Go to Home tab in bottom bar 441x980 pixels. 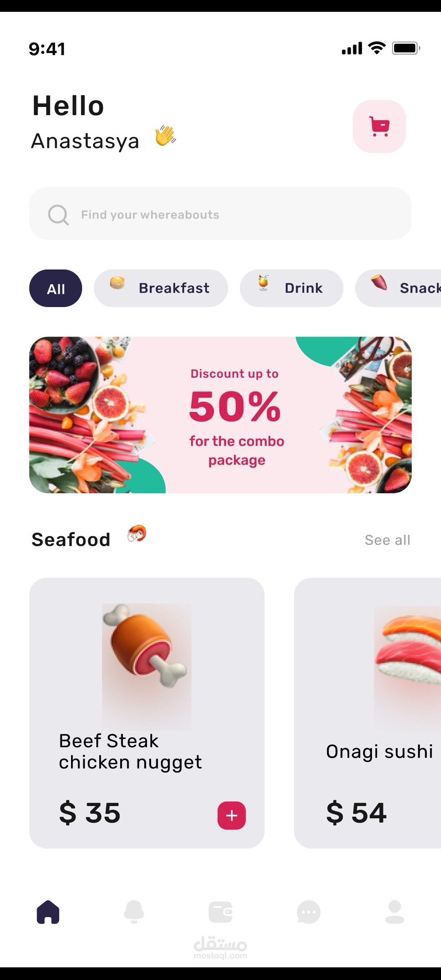click(x=48, y=912)
